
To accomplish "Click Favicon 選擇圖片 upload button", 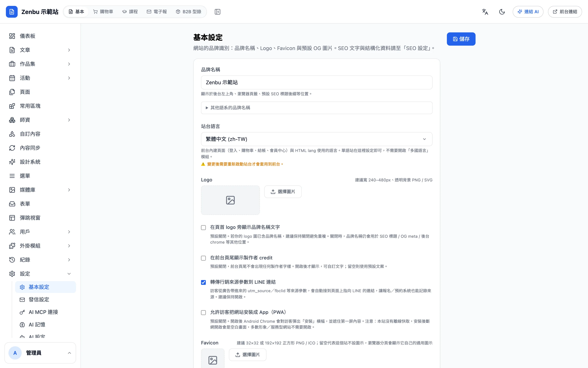I will pyautogui.click(x=248, y=355).
